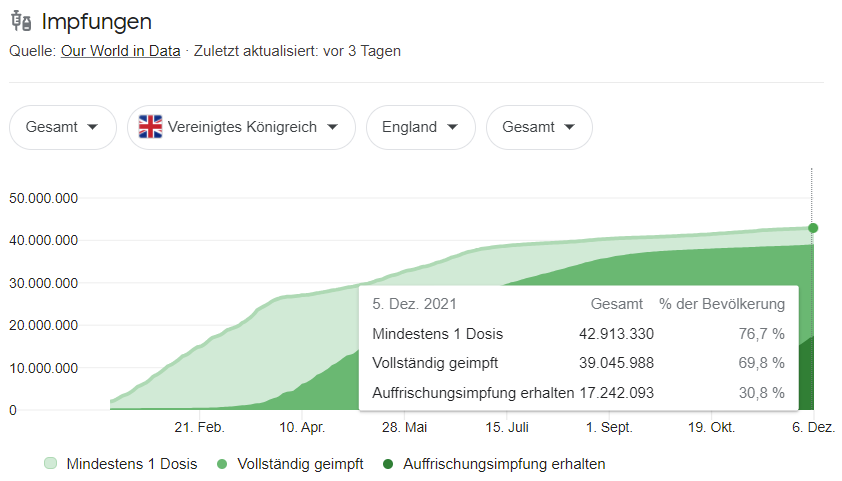Screen dimensions: 842x481
Task: Click the UK flag icon
Action: 150,127
